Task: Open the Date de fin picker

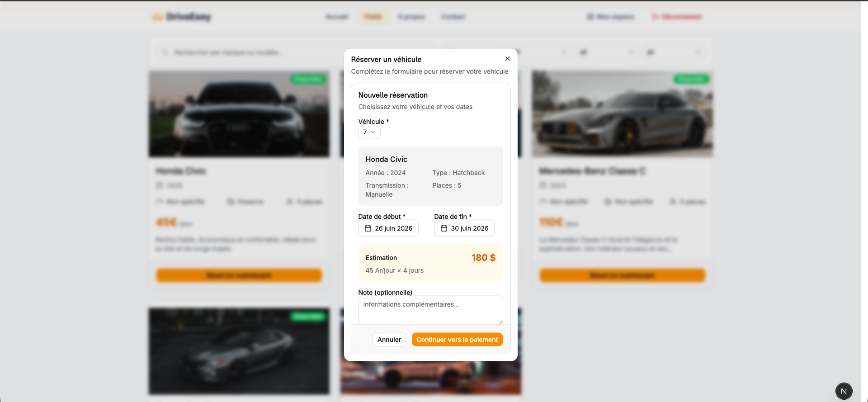Action: pyautogui.click(x=464, y=228)
